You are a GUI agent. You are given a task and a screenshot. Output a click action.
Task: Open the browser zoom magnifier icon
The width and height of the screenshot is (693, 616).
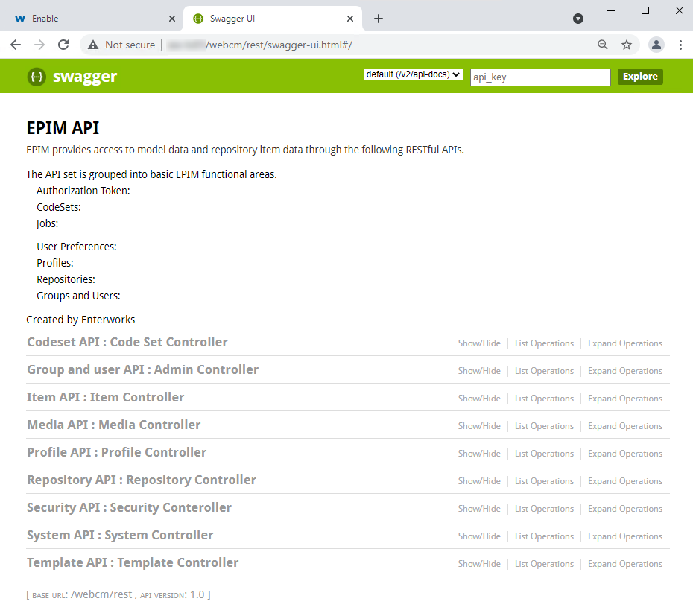pyautogui.click(x=603, y=45)
